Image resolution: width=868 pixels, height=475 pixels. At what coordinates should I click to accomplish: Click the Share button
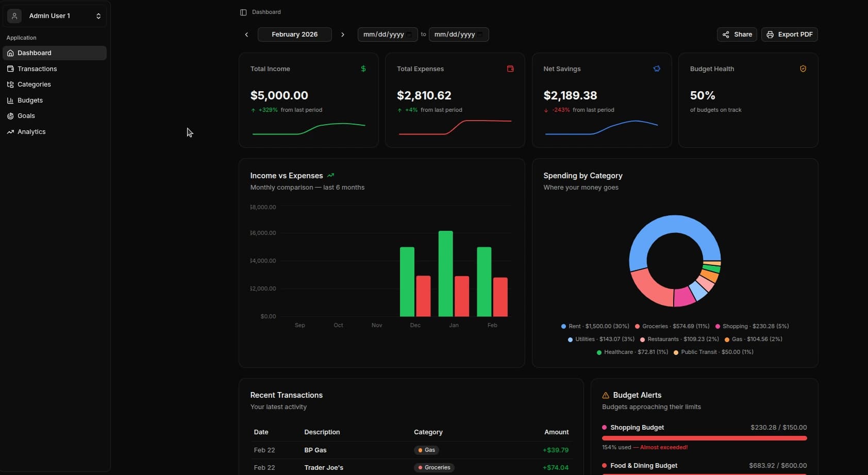(737, 35)
